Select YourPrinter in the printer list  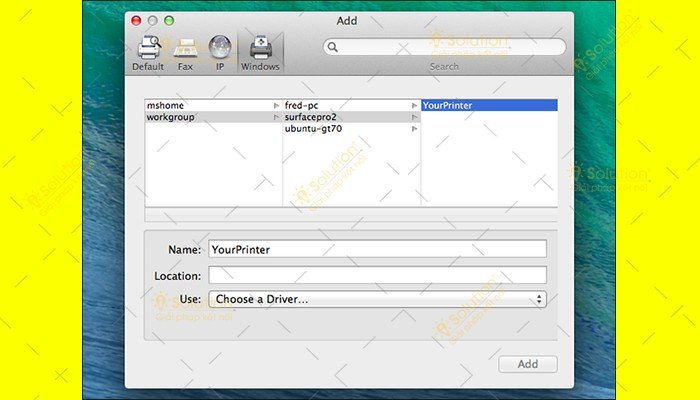pos(489,105)
